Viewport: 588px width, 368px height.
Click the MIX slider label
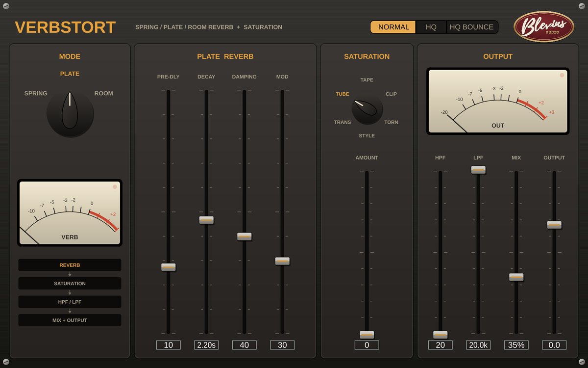[x=516, y=158]
